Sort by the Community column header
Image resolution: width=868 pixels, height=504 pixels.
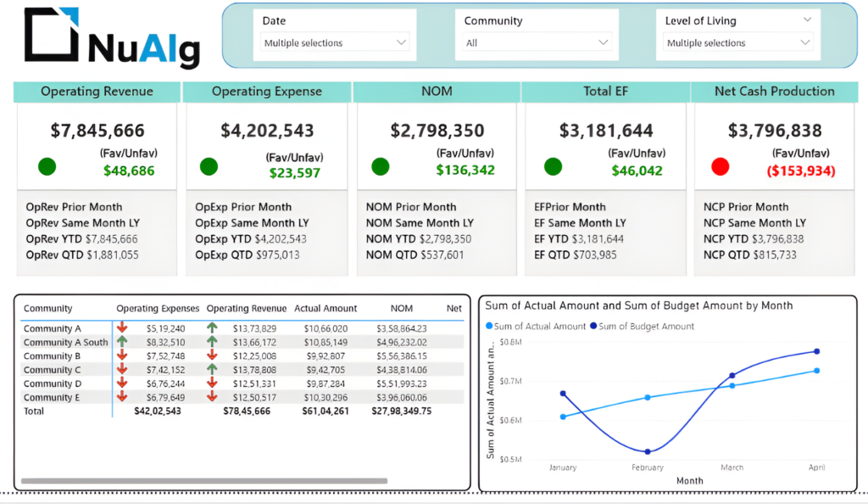(x=47, y=309)
